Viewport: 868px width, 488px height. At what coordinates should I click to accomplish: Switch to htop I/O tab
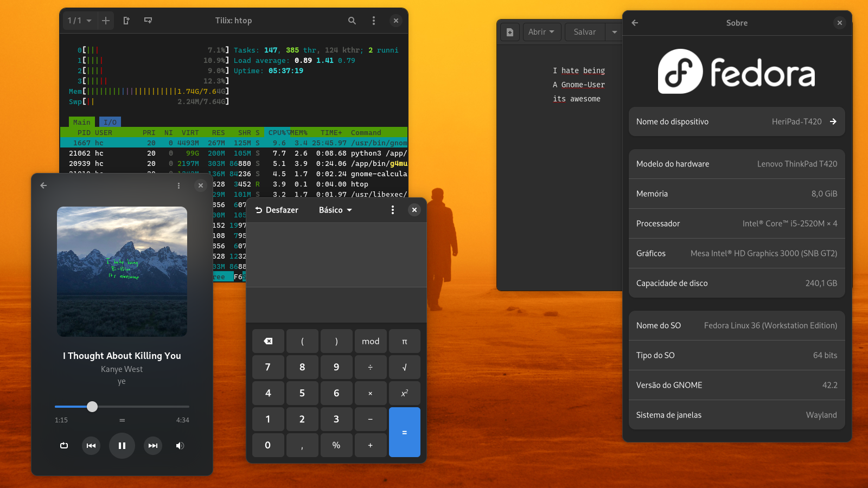click(110, 122)
